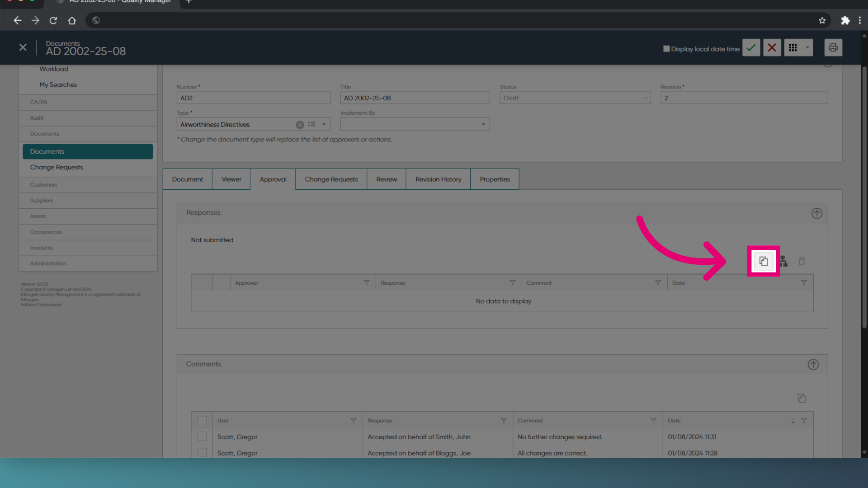Open type list icon in Type field
The width and height of the screenshot is (868, 488).
click(311, 124)
